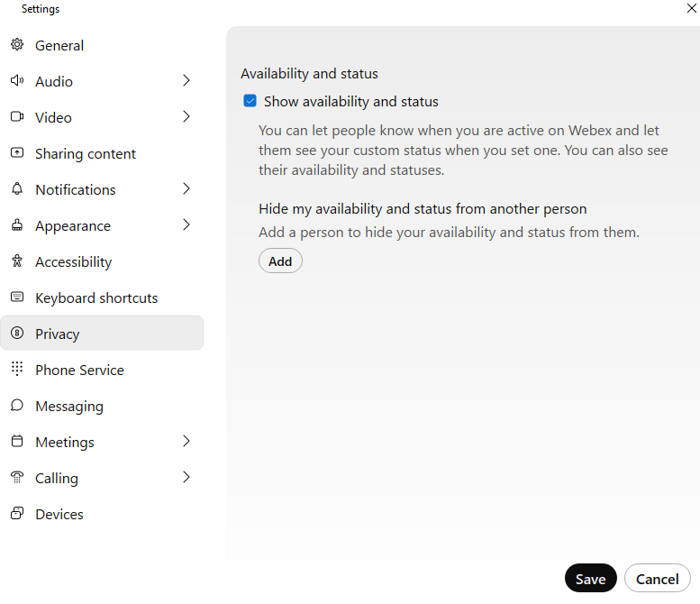Click the Accessibility person icon

coord(16,261)
